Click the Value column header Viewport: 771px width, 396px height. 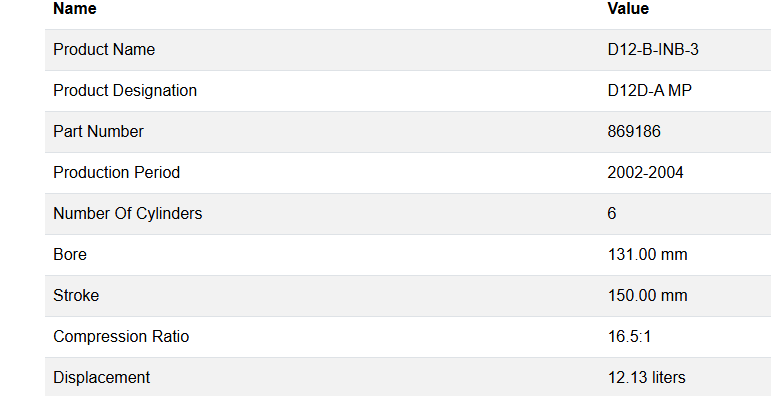pos(628,8)
